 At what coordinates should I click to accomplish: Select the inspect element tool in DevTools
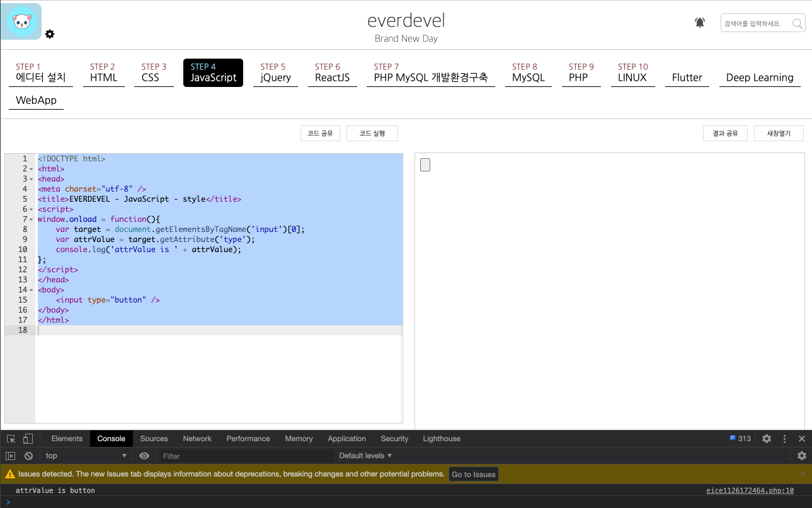point(10,438)
